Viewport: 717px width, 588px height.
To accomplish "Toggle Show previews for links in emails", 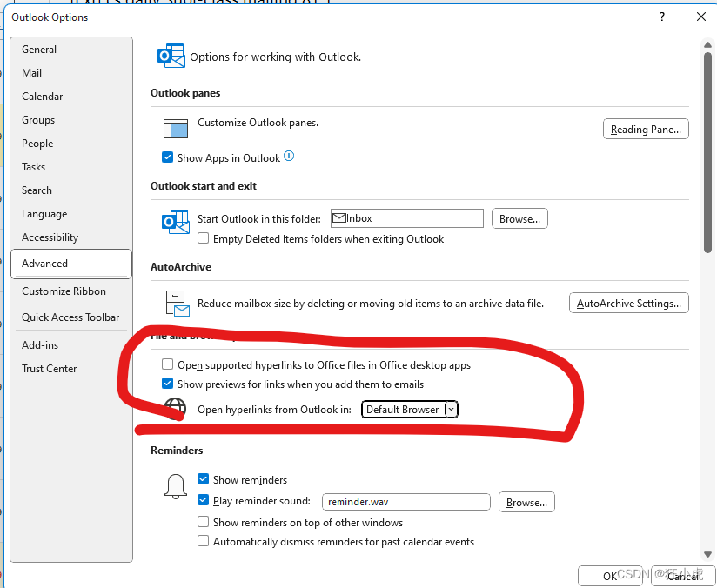I will 167,384.
